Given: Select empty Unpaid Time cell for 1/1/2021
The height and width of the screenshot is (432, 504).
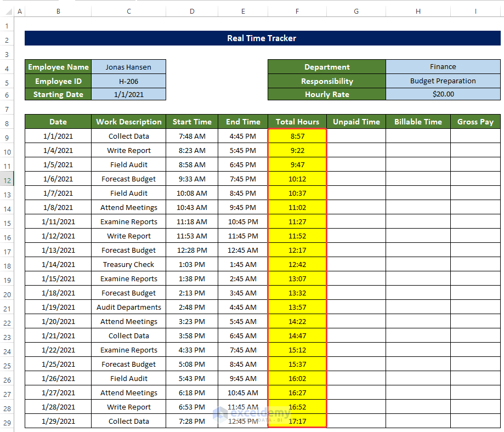Looking at the screenshot, I should [x=356, y=136].
